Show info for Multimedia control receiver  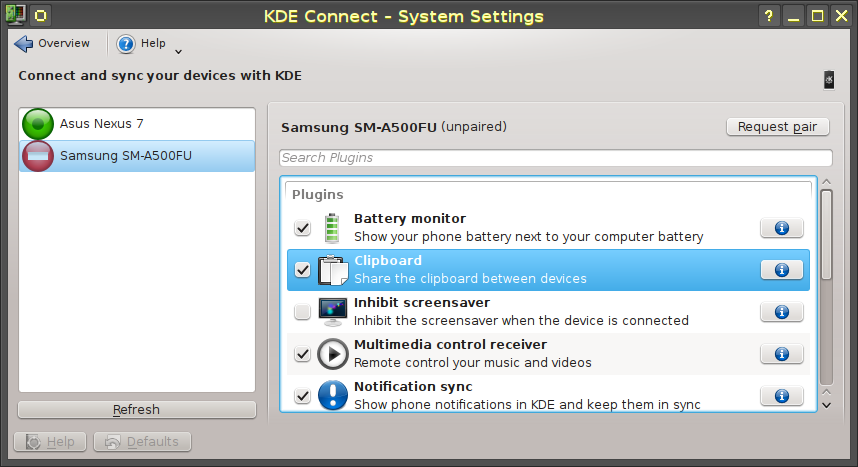point(782,354)
